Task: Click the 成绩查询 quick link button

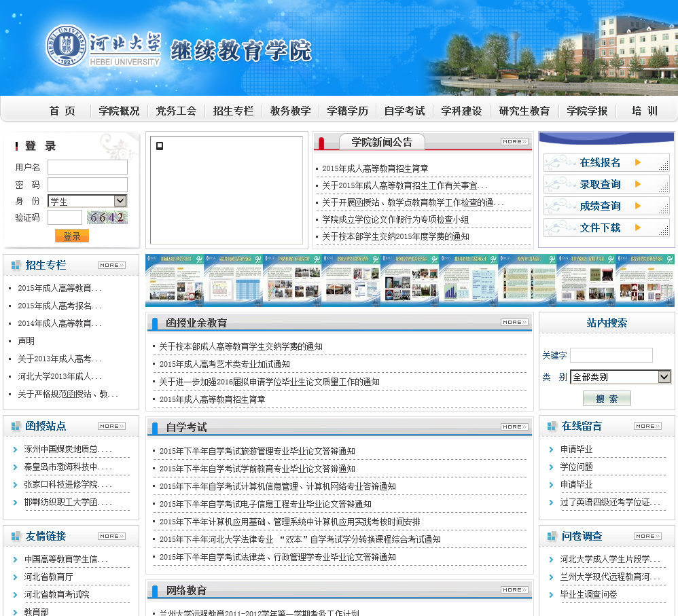Action: click(x=606, y=206)
